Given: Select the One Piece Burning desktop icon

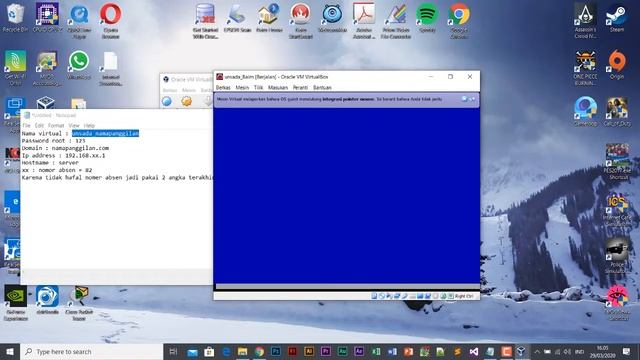Looking at the screenshot, I should click(x=585, y=68).
